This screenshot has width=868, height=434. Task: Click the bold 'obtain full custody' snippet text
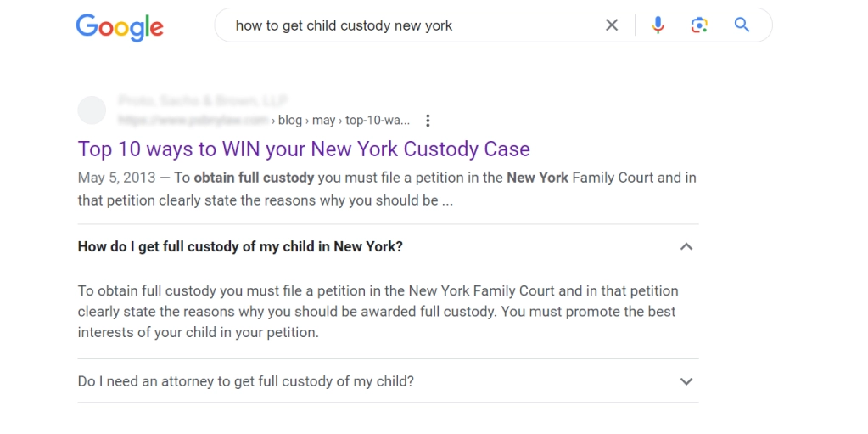tap(254, 178)
